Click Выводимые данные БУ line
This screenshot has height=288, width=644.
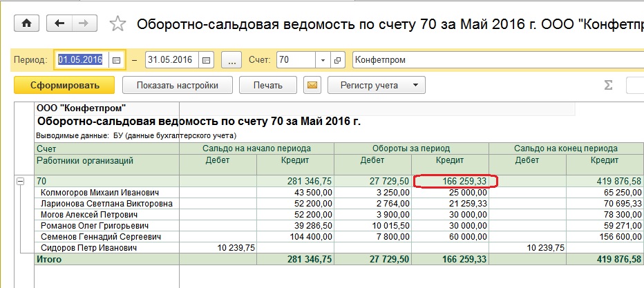(136, 135)
